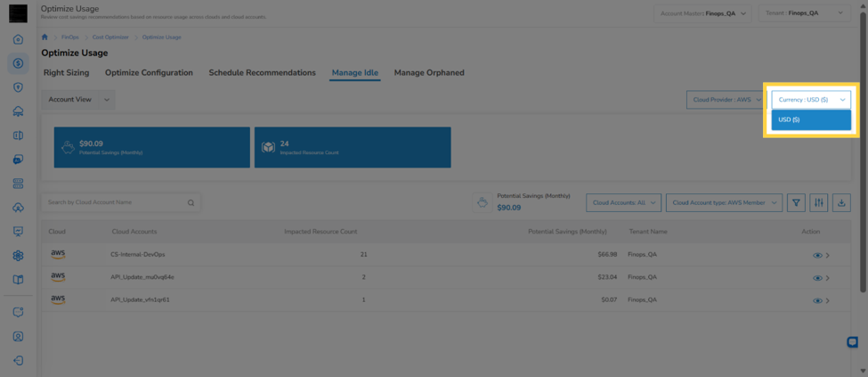868x377 pixels.
Task: Expand row arrow for CS-Internal-DevOps
Action: coord(828,256)
